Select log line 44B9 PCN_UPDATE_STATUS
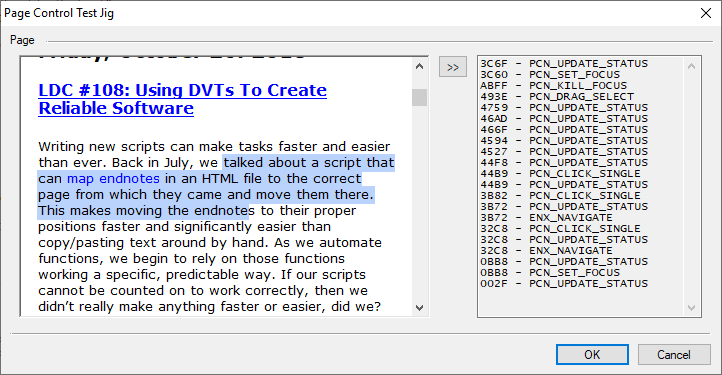This screenshot has height=375, width=722. pos(564,185)
